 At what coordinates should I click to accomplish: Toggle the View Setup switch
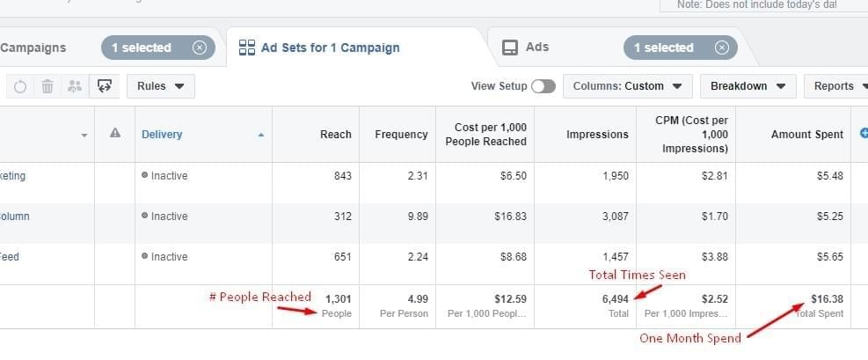[x=543, y=86]
